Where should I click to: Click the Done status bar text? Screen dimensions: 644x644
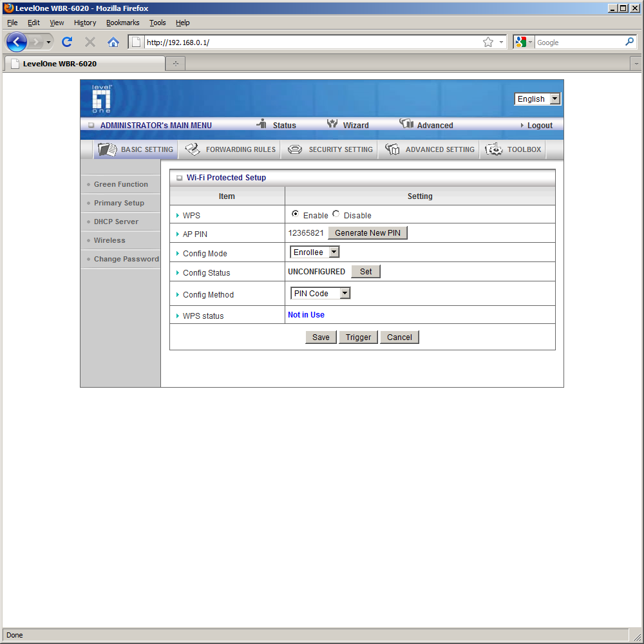[x=14, y=635]
